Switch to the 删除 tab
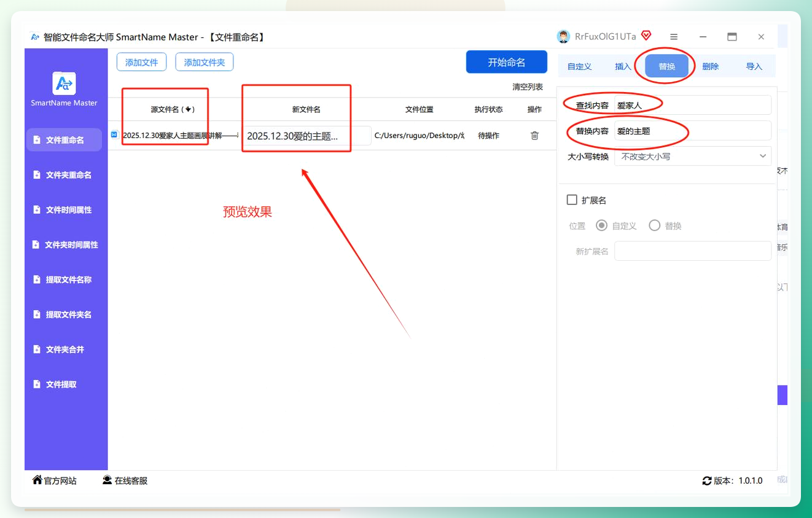The height and width of the screenshot is (518, 812). [x=711, y=66]
